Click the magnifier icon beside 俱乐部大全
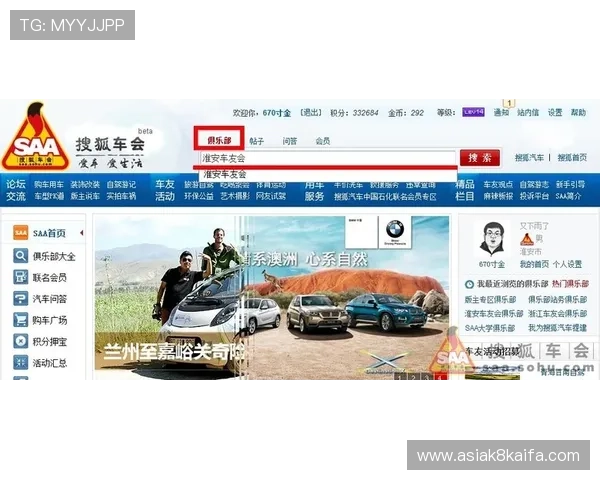Image resolution: width=600 pixels, height=480 pixels. [20, 256]
